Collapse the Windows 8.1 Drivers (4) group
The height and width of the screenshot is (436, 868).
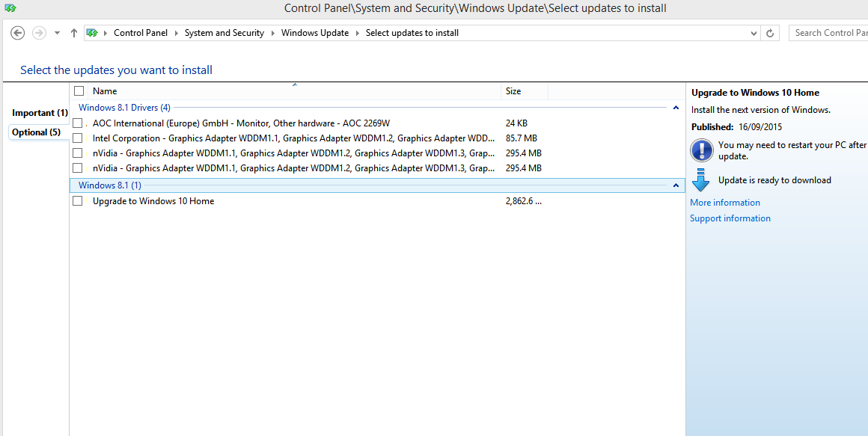676,108
